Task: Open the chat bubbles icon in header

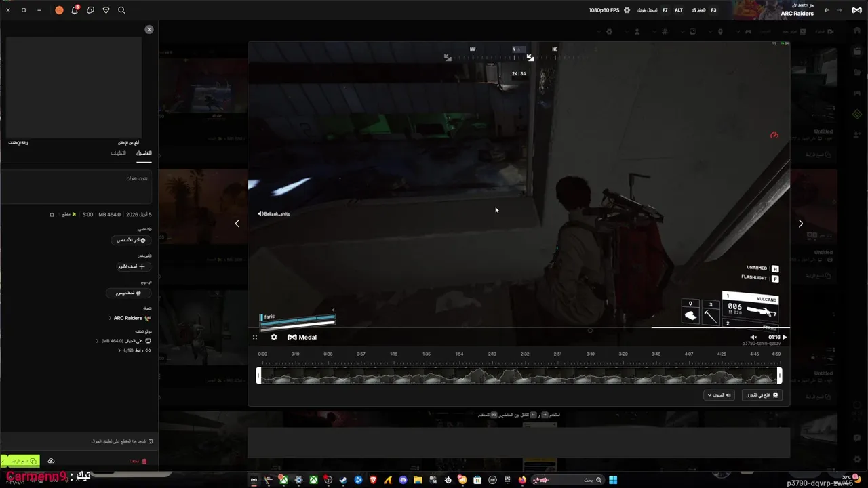Action: coord(90,10)
